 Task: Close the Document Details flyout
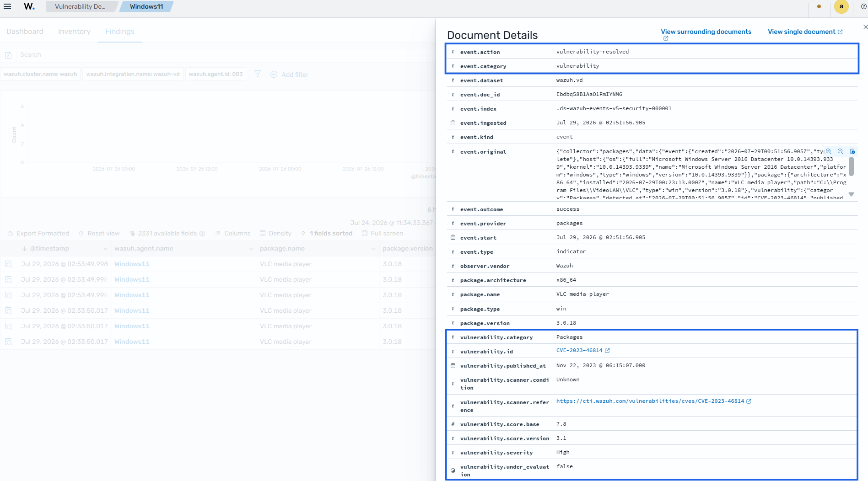click(x=865, y=27)
